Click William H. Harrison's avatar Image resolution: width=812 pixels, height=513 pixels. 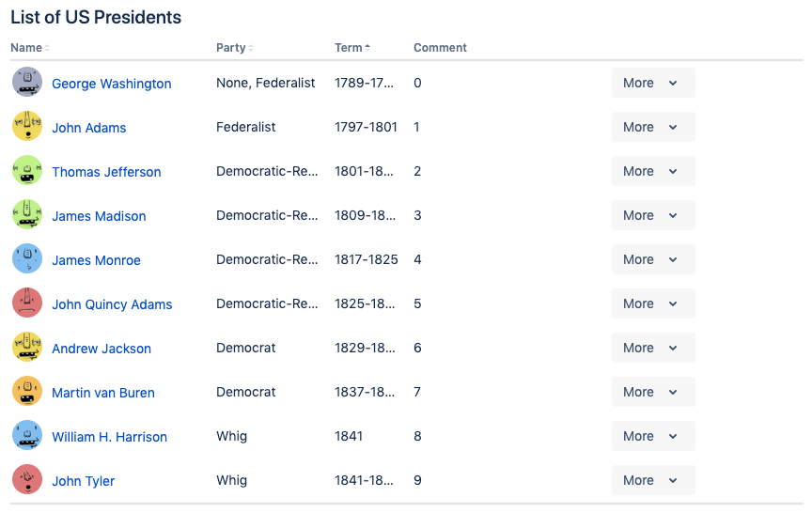point(27,436)
